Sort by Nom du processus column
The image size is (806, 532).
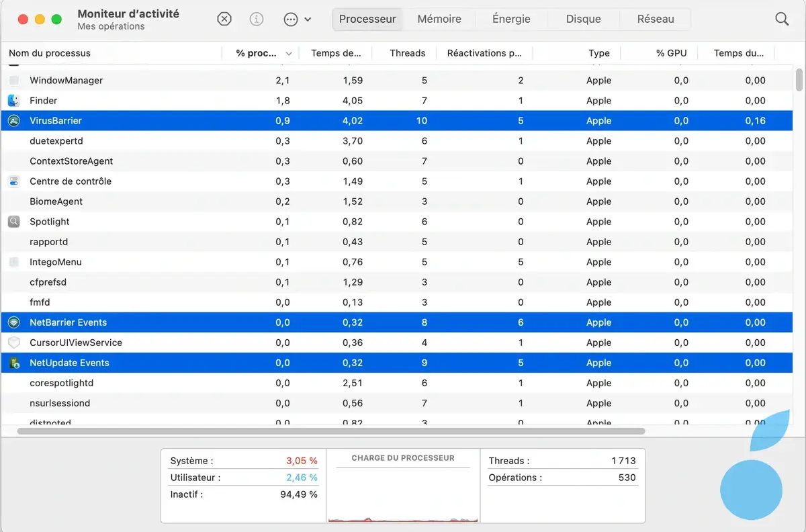tap(50, 53)
